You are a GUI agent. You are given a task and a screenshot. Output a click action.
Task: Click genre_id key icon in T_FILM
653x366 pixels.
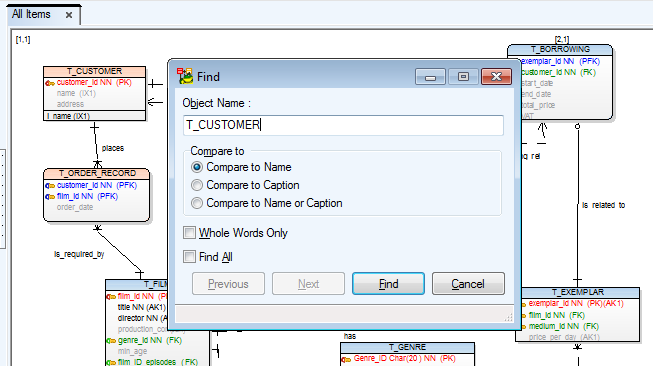[x=111, y=341]
